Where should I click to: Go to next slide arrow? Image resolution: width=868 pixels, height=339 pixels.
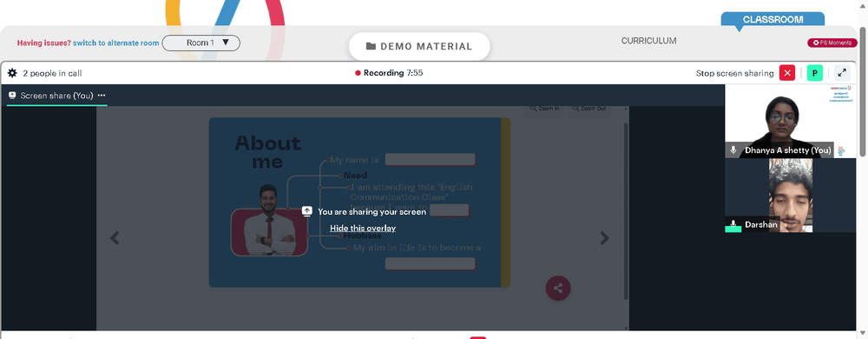tap(604, 238)
